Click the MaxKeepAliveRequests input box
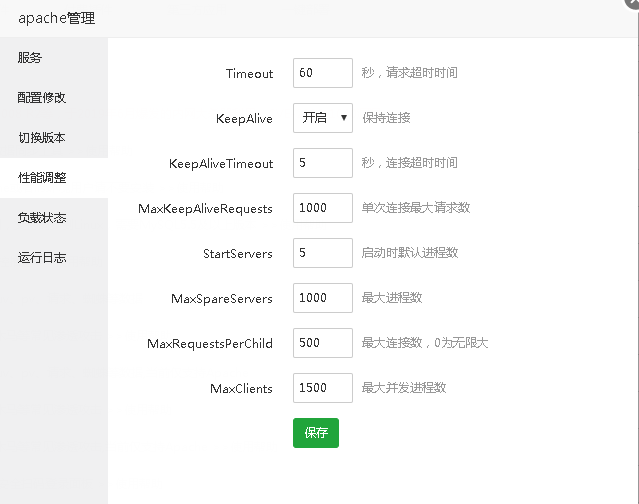This screenshot has height=504, width=639. [x=323, y=208]
